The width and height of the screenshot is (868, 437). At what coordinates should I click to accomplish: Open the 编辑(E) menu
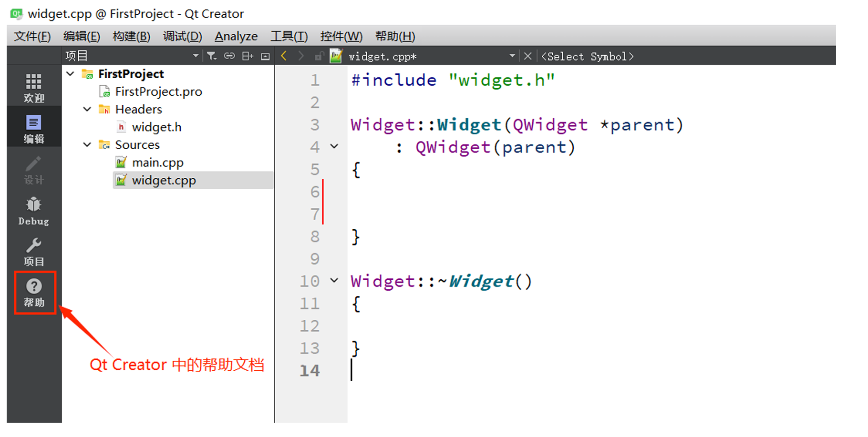[82, 36]
